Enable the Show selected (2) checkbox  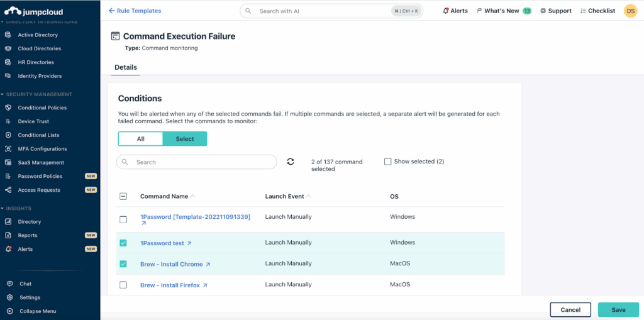(x=388, y=162)
